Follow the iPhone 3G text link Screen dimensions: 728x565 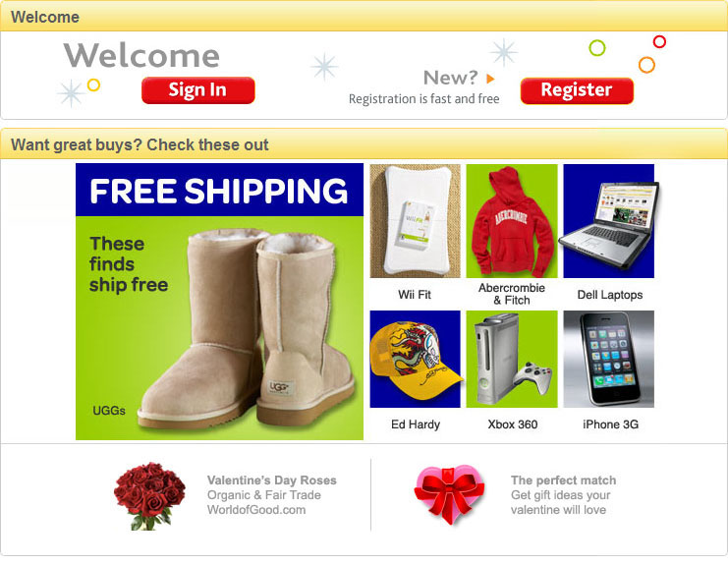point(610,424)
